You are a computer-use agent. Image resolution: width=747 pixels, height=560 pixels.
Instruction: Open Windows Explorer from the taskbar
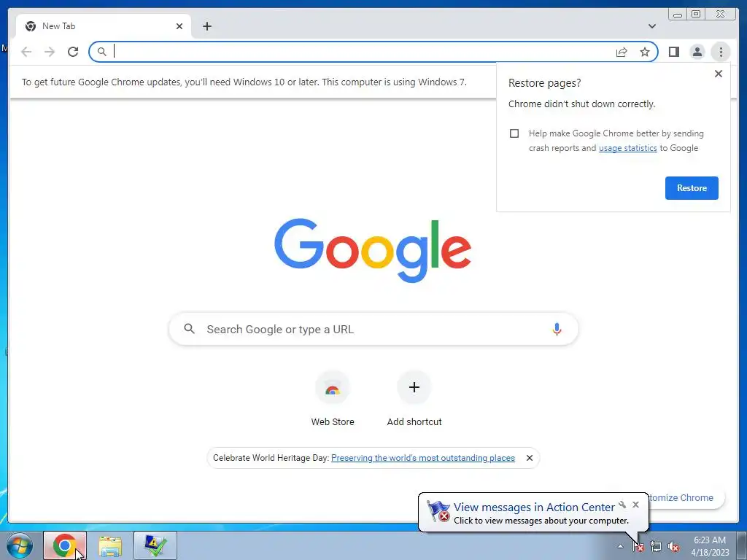point(110,545)
